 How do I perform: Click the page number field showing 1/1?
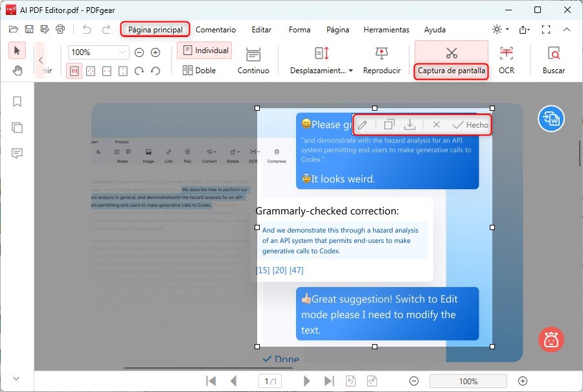(x=271, y=381)
